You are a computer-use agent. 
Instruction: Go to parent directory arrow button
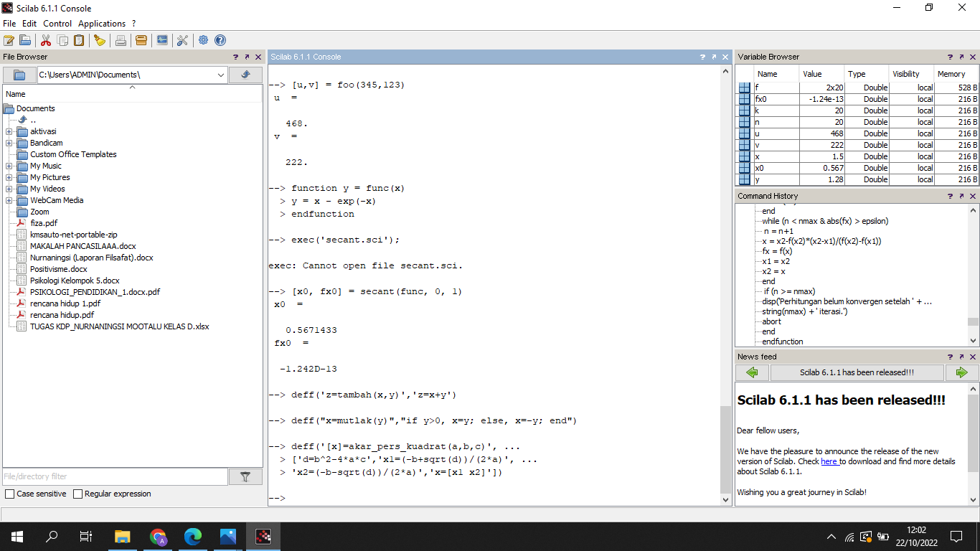(x=245, y=75)
